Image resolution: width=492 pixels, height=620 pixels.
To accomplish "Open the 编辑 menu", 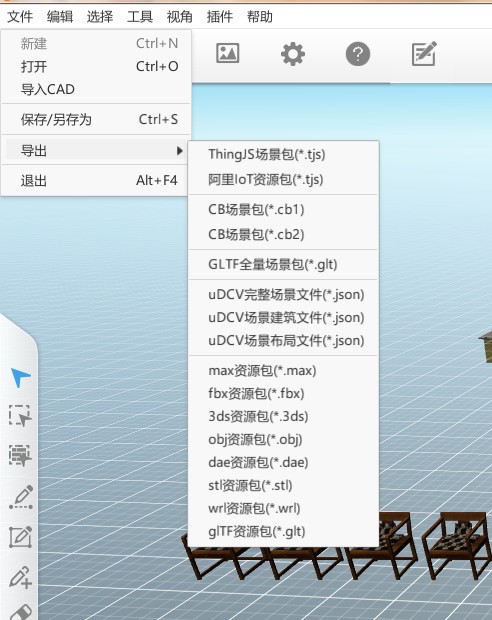I will [60, 17].
